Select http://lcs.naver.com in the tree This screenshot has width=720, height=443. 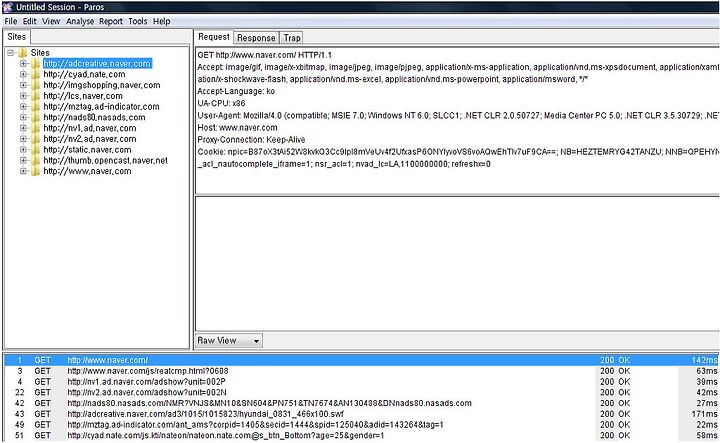83,96
